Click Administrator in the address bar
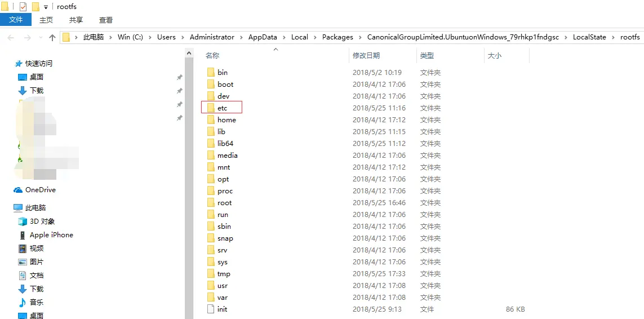 pos(212,37)
